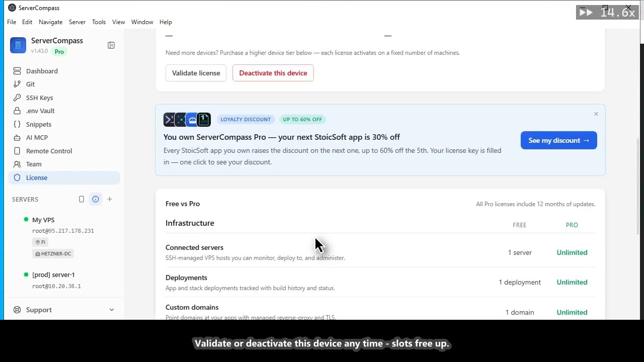Click the '1 deployment' free value
The image size is (644, 362).
click(x=520, y=282)
